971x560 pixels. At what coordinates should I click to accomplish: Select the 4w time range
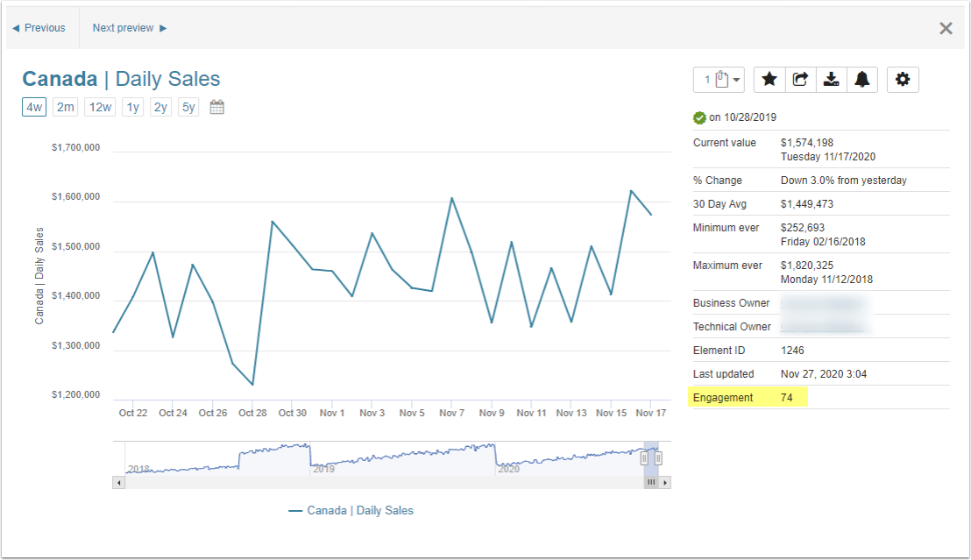point(34,108)
